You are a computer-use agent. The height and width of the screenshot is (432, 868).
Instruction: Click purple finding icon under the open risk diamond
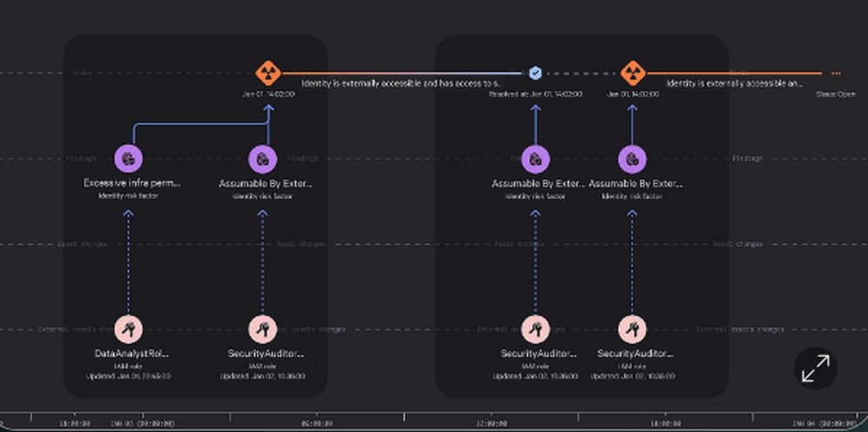[x=632, y=160]
